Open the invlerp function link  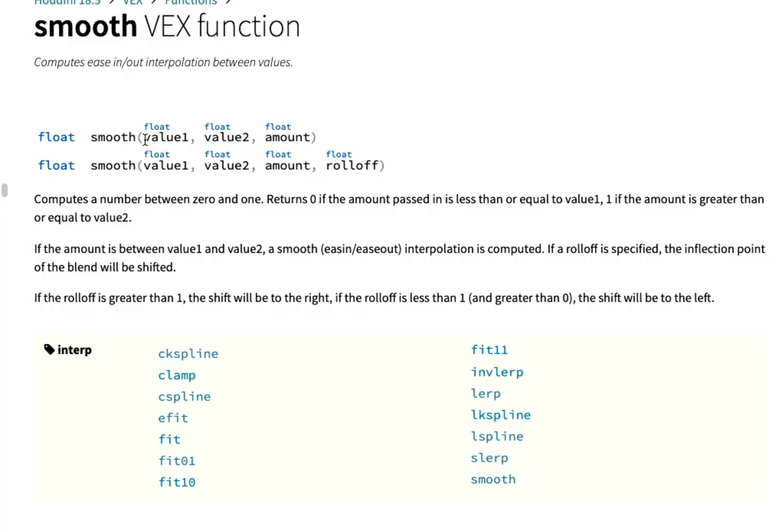click(x=497, y=372)
